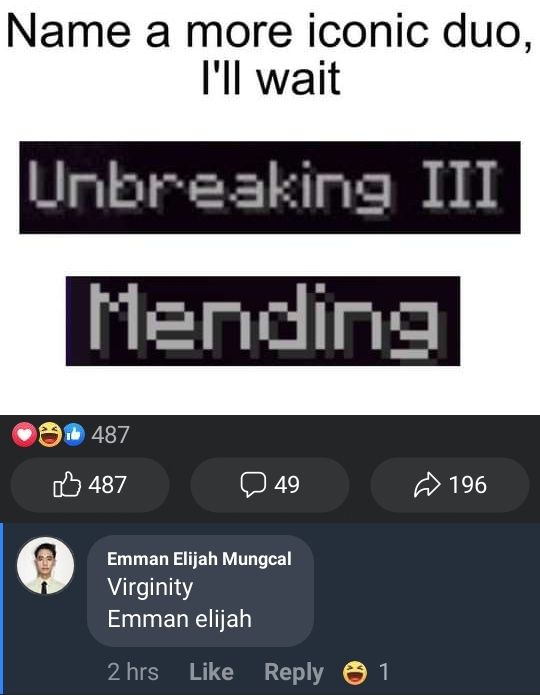Open comments with the speech bubble icon
Screen dimensions: 540x695
[x=253, y=484]
